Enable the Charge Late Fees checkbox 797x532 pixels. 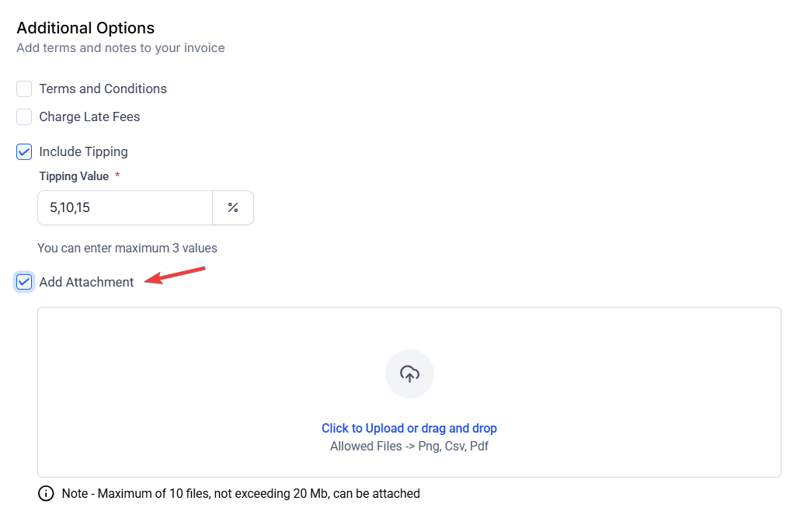pos(24,116)
